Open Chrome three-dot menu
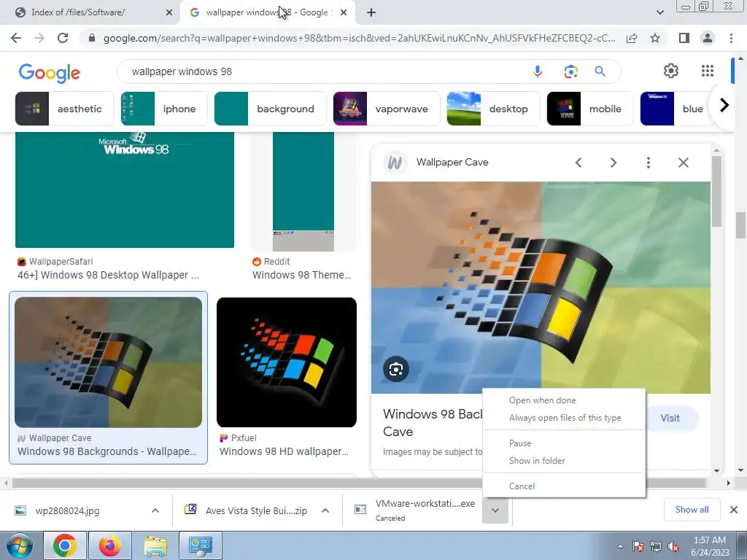This screenshot has height=560, width=747. 731,38
